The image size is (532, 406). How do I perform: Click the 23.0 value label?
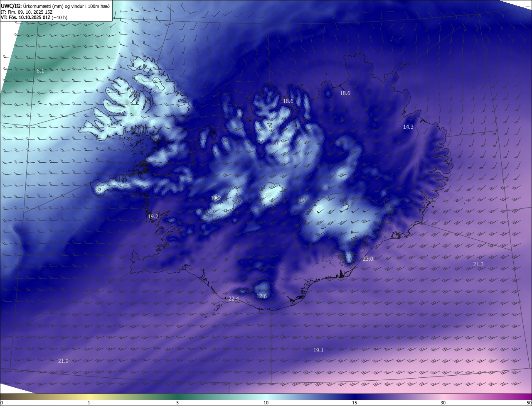coord(368,259)
